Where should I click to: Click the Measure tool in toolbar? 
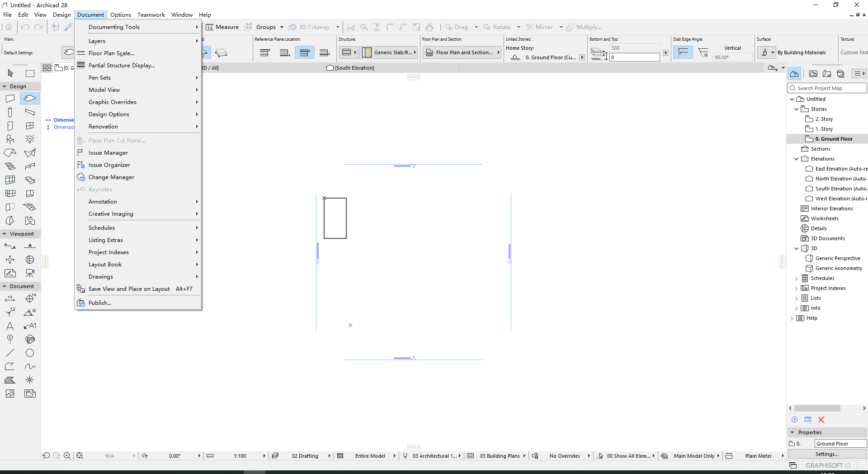[222, 27]
